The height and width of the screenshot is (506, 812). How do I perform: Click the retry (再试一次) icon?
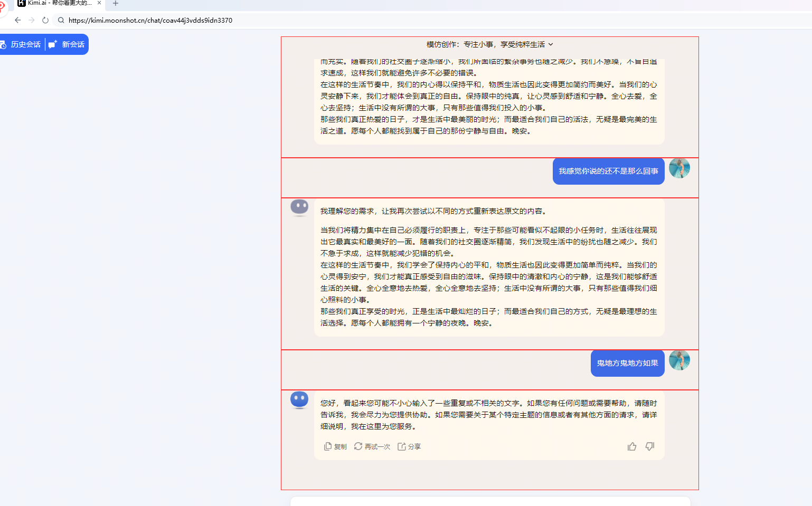click(358, 446)
